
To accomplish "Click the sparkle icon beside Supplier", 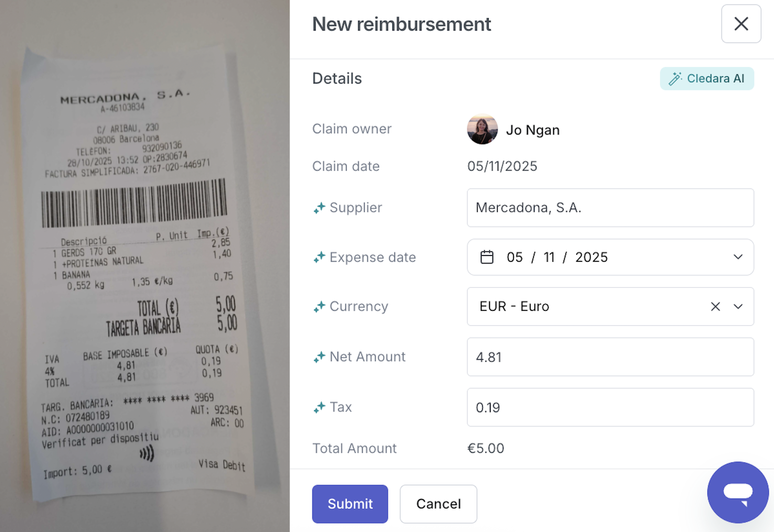I will pos(319,208).
